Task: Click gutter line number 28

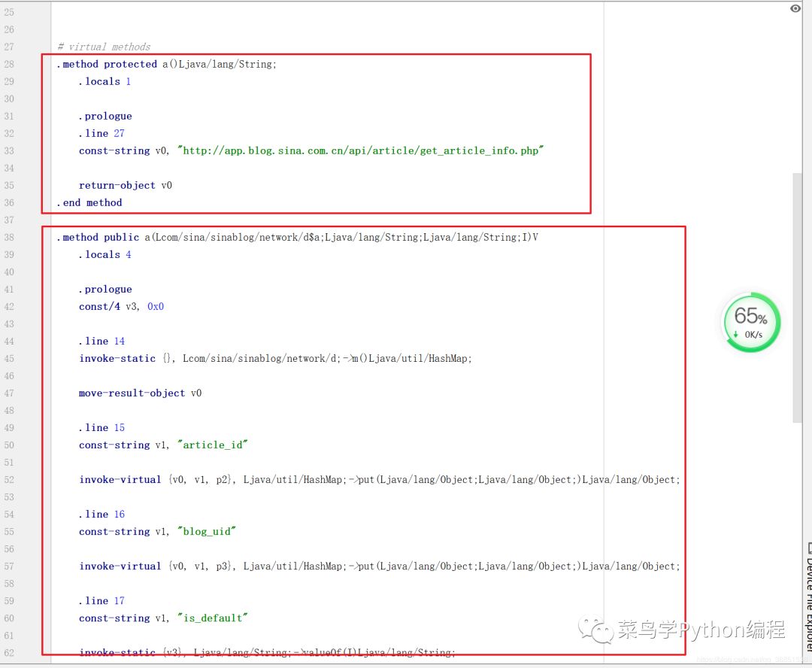Action: tap(9, 64)
